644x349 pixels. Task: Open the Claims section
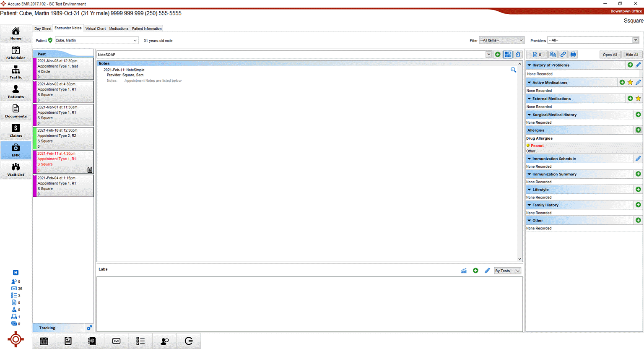[16, 130]
